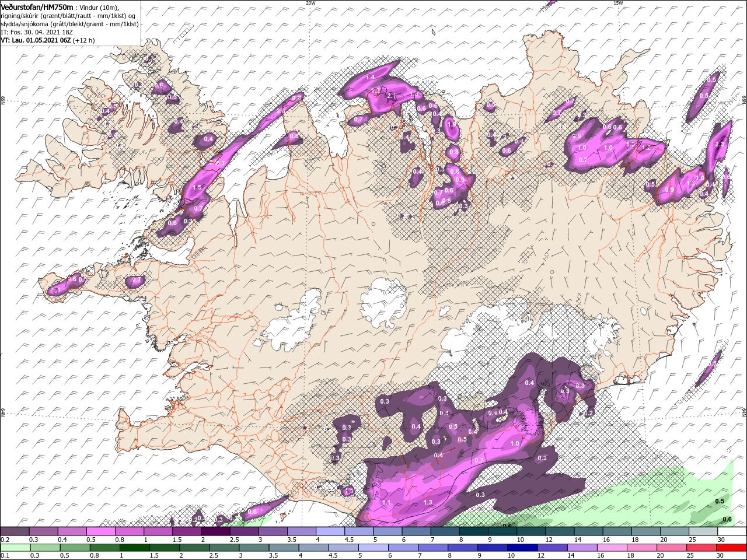The height and width of the screenshot is (560, 747).
Task: Click the pink swatch starting at 18, lower legend
Action: coord(642,548)
